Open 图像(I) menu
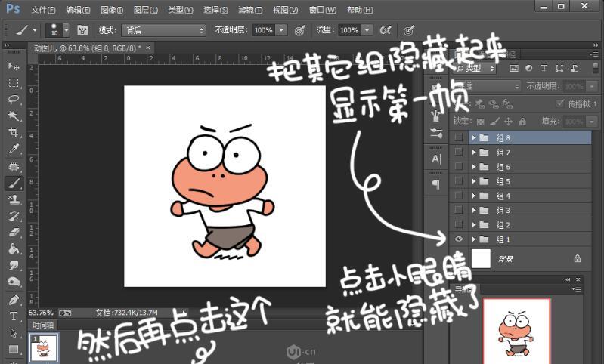The height and width of the screenshot is (364, 604). pyautogui.click(x=112, y=10)
